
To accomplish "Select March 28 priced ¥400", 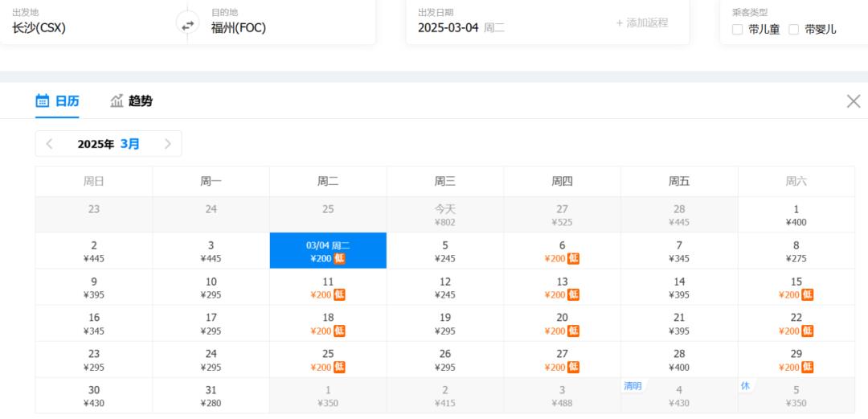I will pos(679,359).
